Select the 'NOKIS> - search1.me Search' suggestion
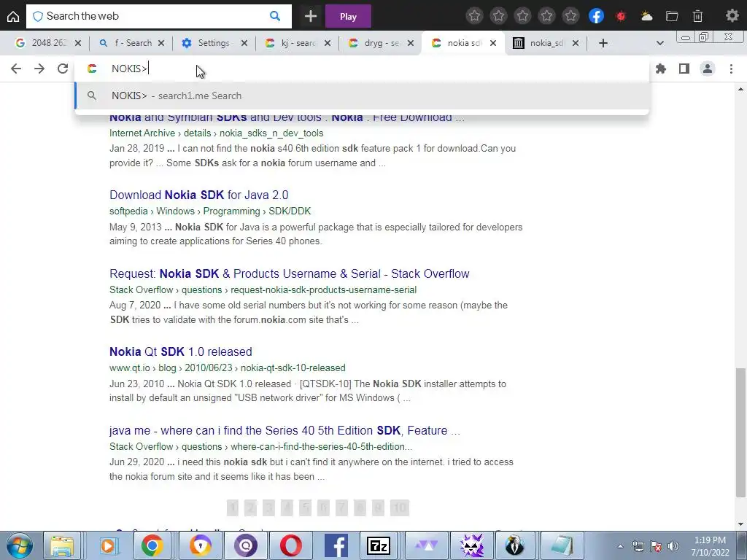747x560 pixels. [362, 96]
